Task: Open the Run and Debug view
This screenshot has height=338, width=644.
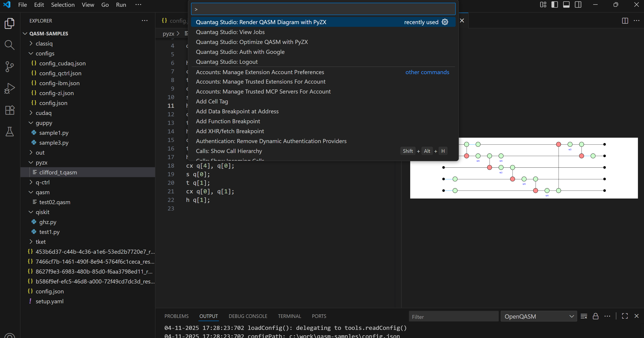Action: 9,88
